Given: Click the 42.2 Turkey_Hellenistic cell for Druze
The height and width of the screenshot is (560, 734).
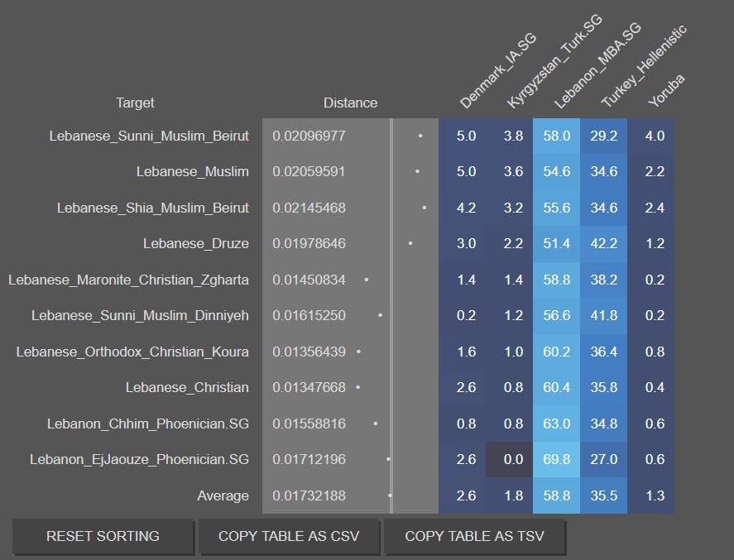Looking at the screenshot, I should [x=604, y=244].
